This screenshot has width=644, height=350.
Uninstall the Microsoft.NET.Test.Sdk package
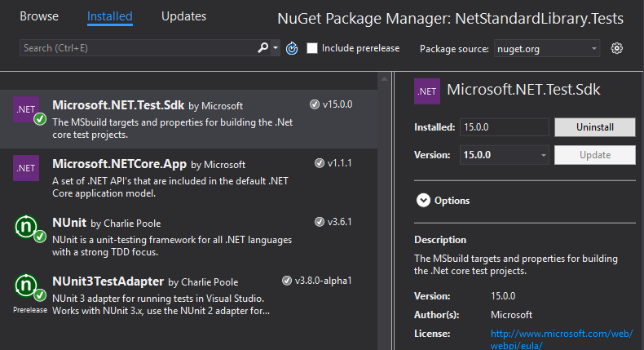[x=595, y=127]
